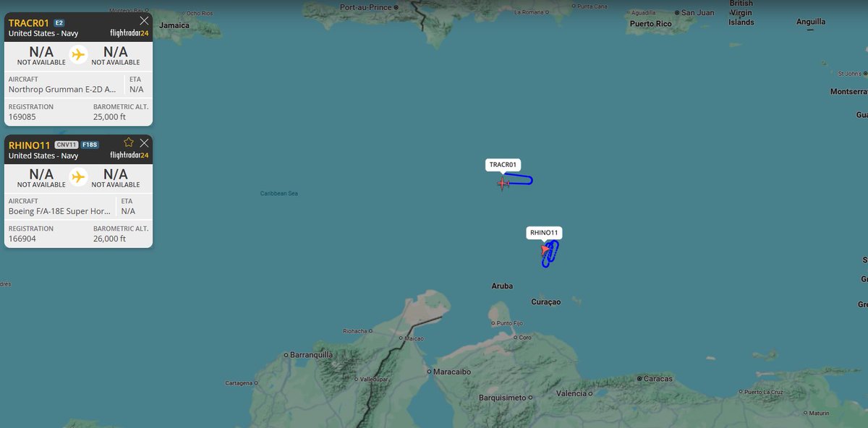Toggle the favorite star for RHINO11
The width and height of the screenshot is (868, 428).
128,142
